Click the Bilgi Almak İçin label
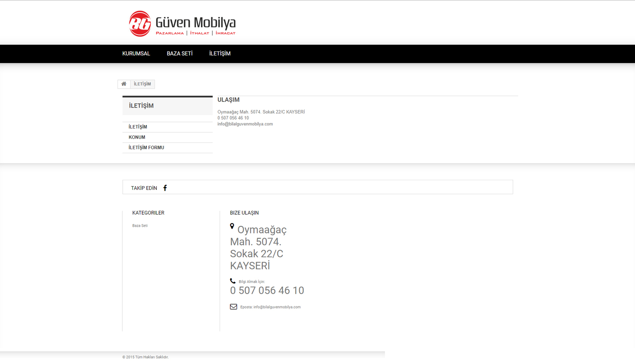 point(251,281)
